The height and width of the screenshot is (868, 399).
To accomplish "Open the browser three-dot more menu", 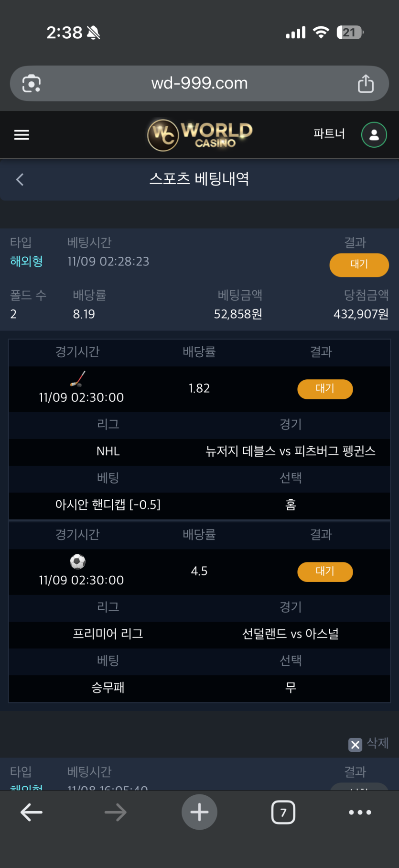I will pyautogui.click(x=360, y=812).
